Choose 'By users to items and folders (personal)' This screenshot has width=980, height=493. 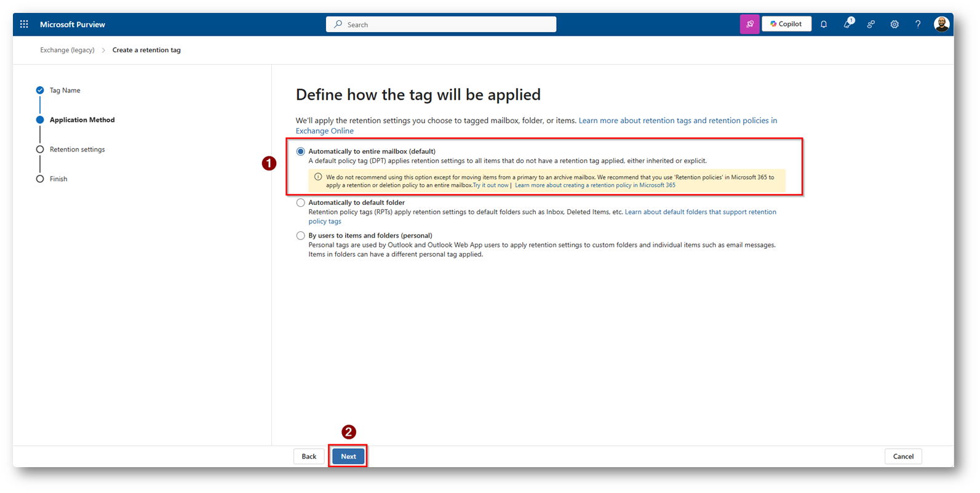pos(300,236)
